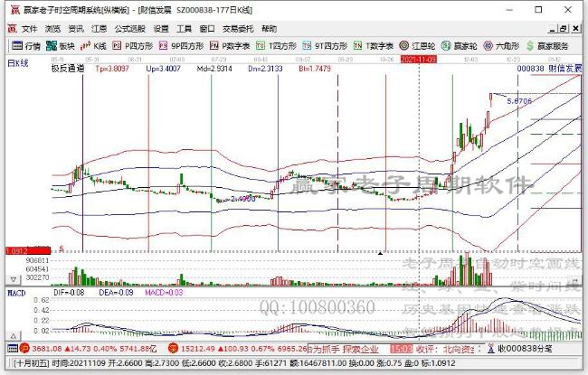Click the Shenzhen index value 15212.49
The image size is (588, 375).
point(197,349)
